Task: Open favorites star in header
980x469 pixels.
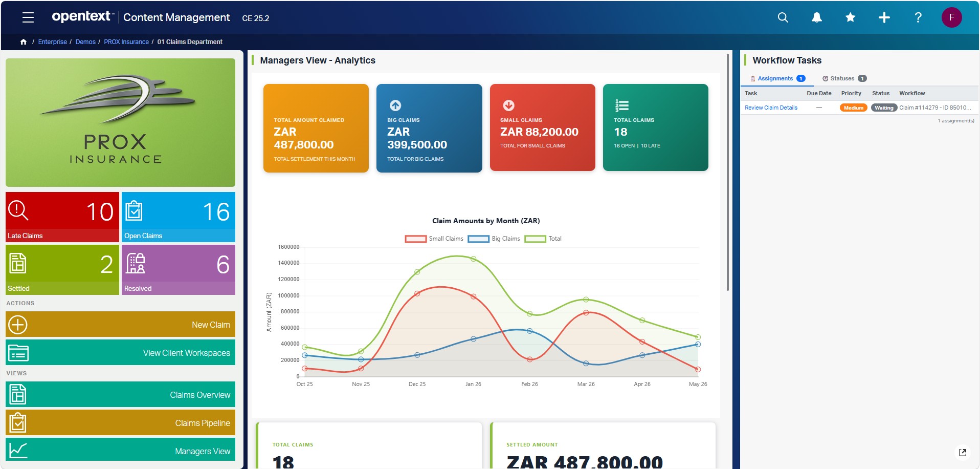Action: (850, 17)
